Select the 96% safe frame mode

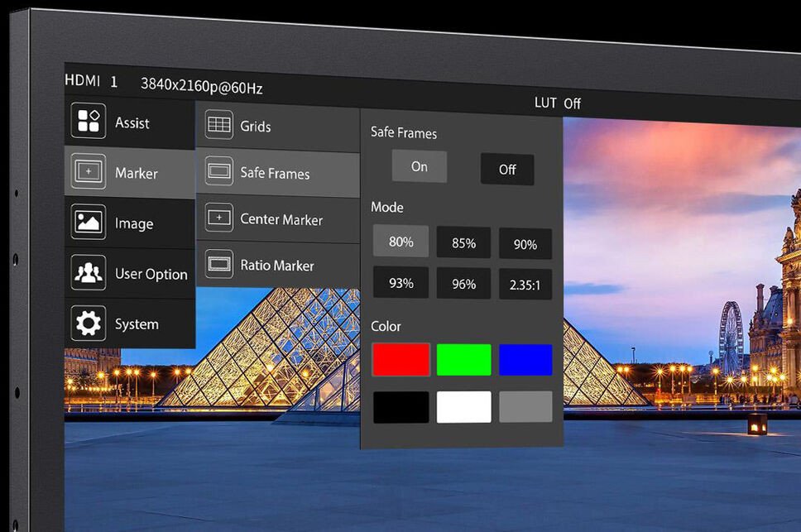(464, 284)
